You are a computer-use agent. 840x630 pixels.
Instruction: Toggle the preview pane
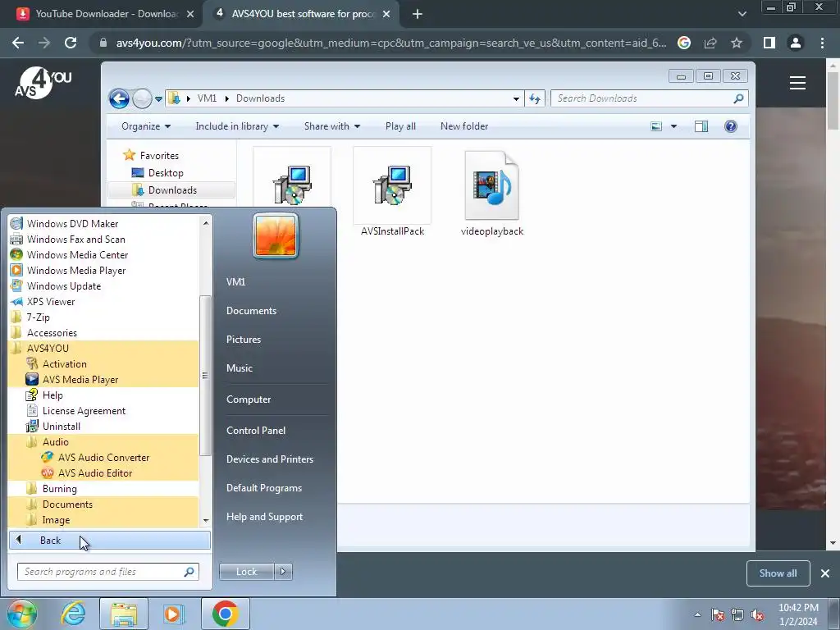pyautogui.click(x=701, y=126)
